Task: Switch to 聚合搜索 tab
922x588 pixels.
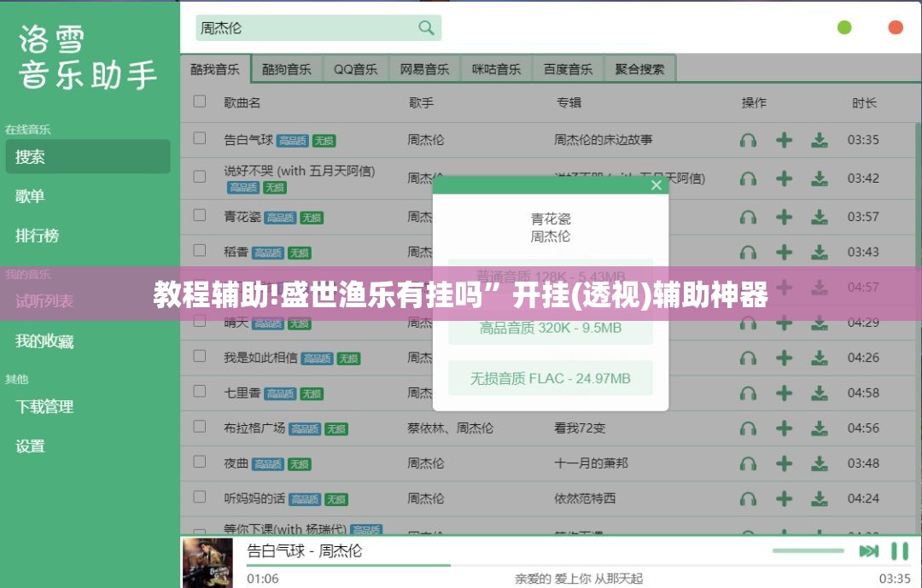Action: pos(639,69)
